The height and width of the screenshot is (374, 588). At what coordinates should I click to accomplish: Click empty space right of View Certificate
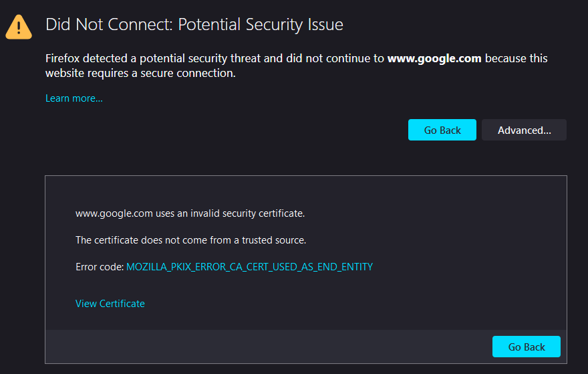(x=334, y=304)
